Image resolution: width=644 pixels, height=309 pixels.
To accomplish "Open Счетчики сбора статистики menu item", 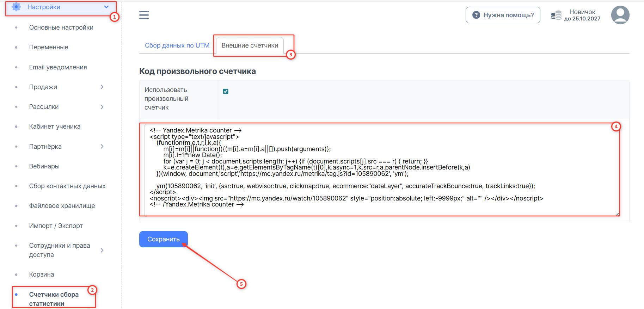I will click(54, 299).
